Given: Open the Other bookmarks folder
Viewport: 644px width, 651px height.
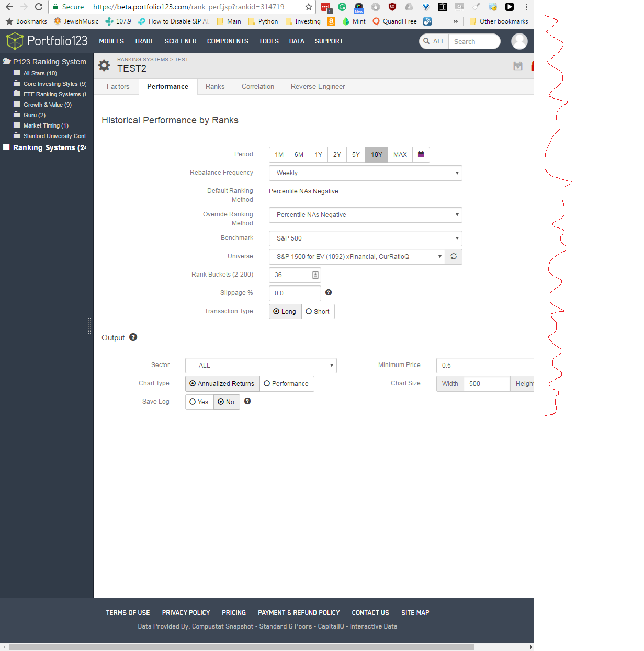Looking at the screenshot, I should 499,21.
